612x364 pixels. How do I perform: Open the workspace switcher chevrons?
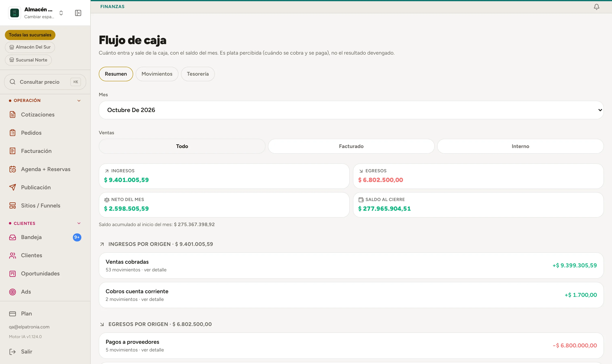[x=61, y=13]
